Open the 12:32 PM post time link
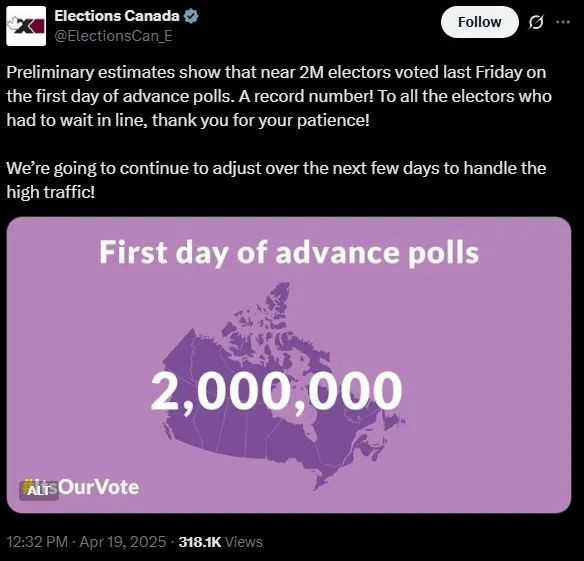This screenshot has width=584, height=561. pyautogui.click(x=37, y=542)
